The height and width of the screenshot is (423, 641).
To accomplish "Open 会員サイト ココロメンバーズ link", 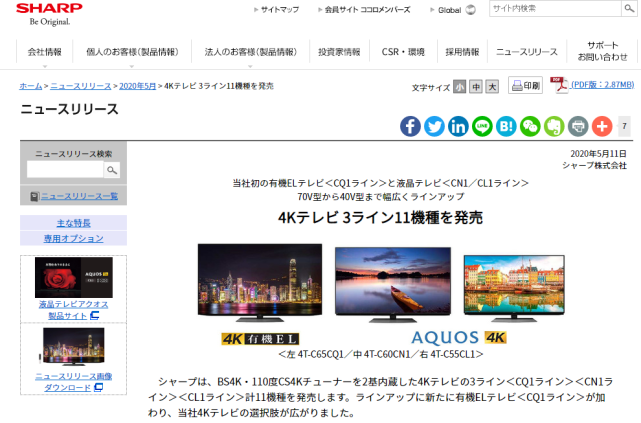I will (368, 9).
